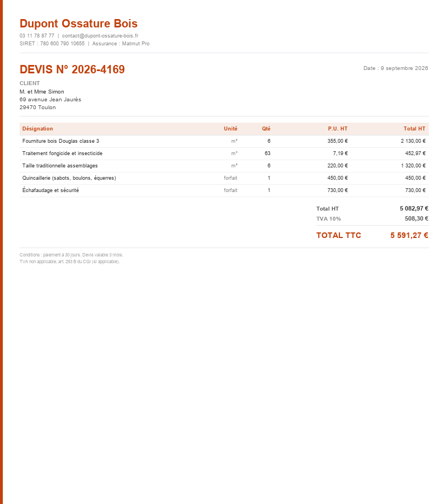Click the P.U. HT column header
This screenshot has height=504, width=448.
click(x=338, y=129)
